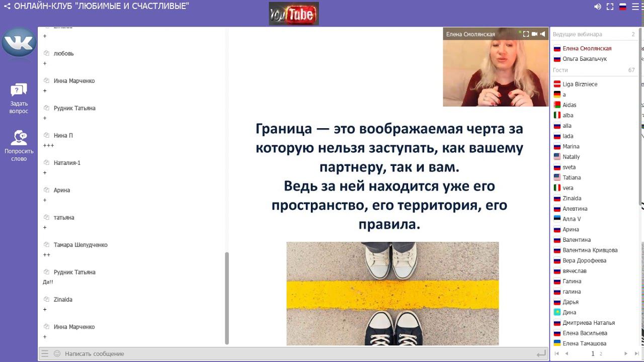This screenshot has width=644, height=362.
Task: Select guest Дарья
Action: pyautogui.click(x=571, y=302)
